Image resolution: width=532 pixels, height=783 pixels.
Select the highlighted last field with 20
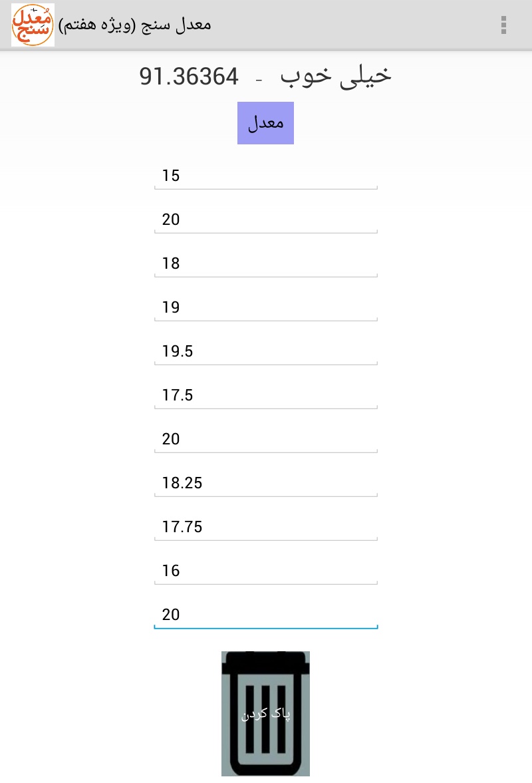(265, 615)
